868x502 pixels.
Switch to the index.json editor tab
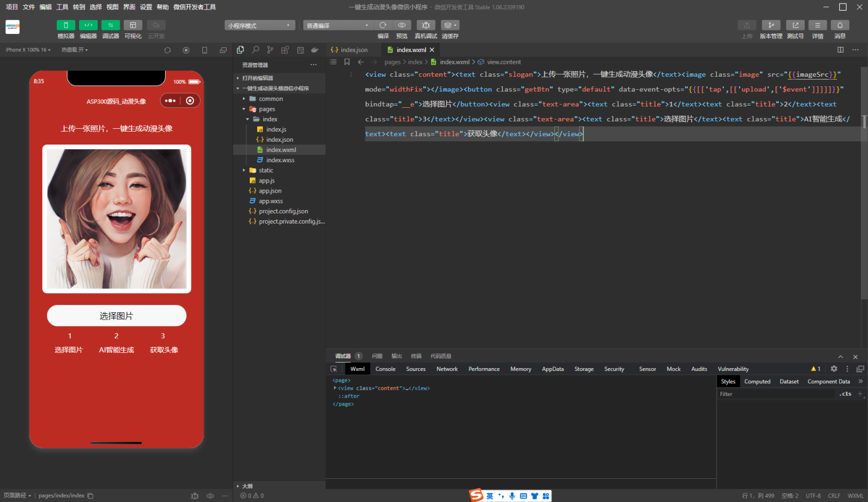coord(353,50)
